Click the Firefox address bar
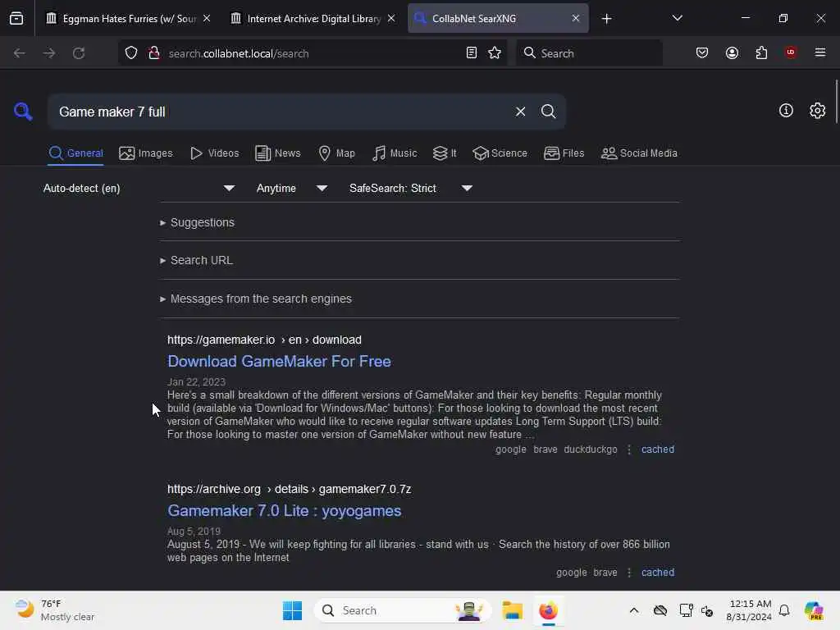Screen dimensions: 840x630 coord(313,53)
